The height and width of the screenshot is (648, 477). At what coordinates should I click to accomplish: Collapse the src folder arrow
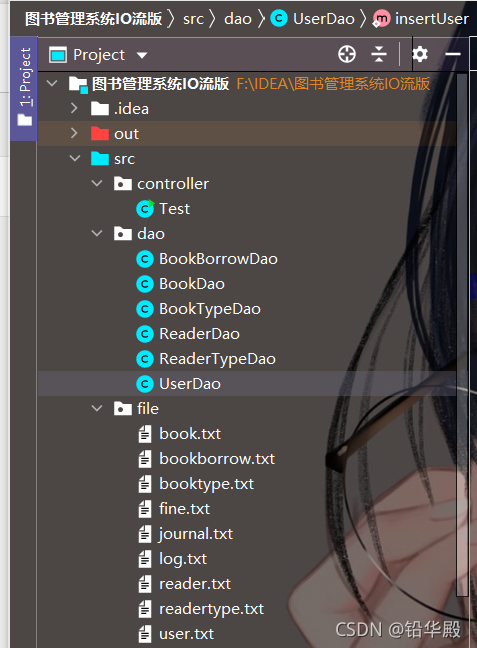(75, 158)
